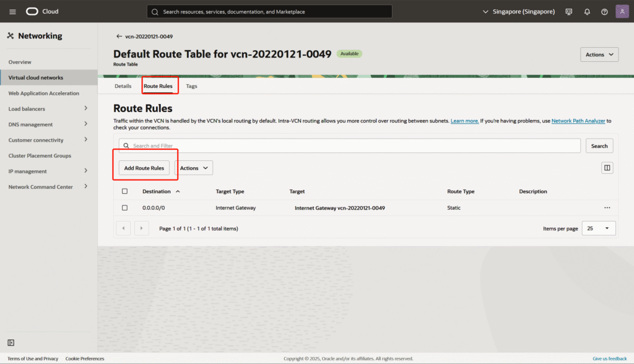Click the Add Route Rules button
Viewport: 634px width, 364px height.
[144, 168]
